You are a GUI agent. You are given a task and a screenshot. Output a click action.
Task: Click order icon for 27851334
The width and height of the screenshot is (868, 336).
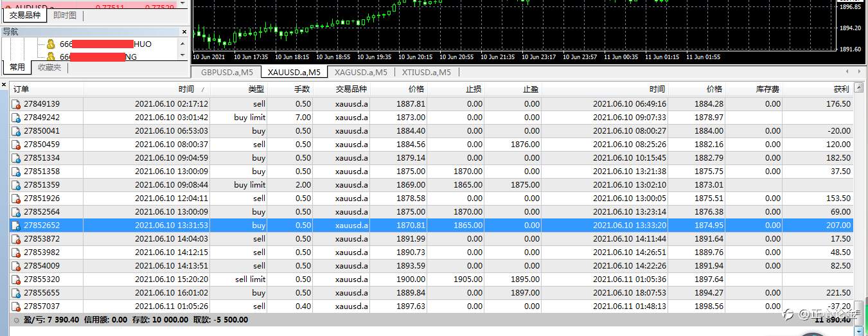pos(16,158)
